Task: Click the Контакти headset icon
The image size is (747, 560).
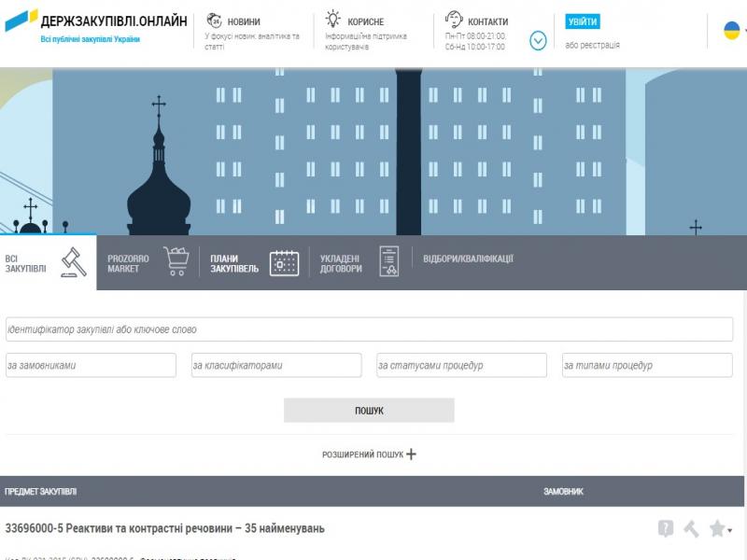Action: coord(454,20)
